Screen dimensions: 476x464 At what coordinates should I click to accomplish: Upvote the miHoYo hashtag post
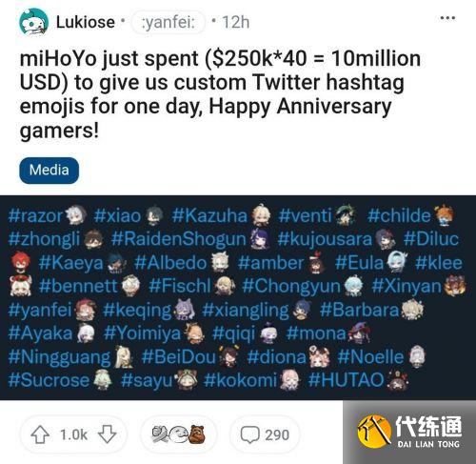[40, 434]
